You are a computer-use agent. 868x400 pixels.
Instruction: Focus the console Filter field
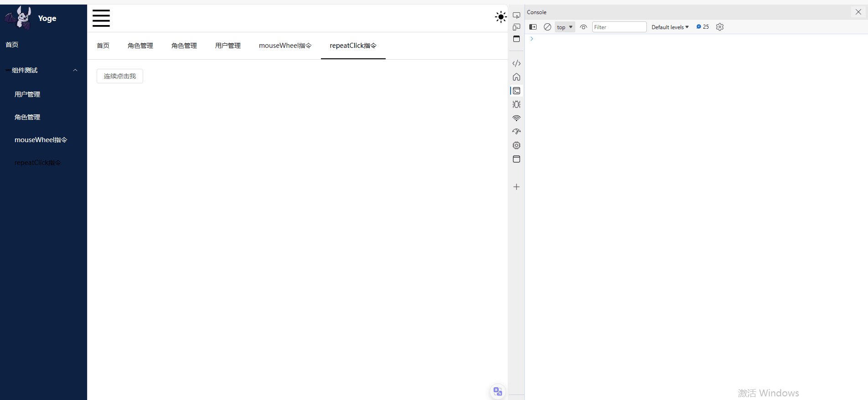pos(619,27)
